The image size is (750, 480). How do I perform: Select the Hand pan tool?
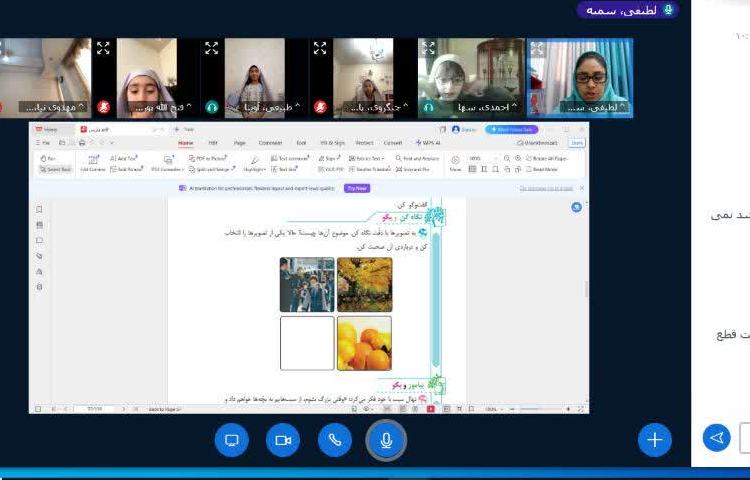tap(48, 158)
